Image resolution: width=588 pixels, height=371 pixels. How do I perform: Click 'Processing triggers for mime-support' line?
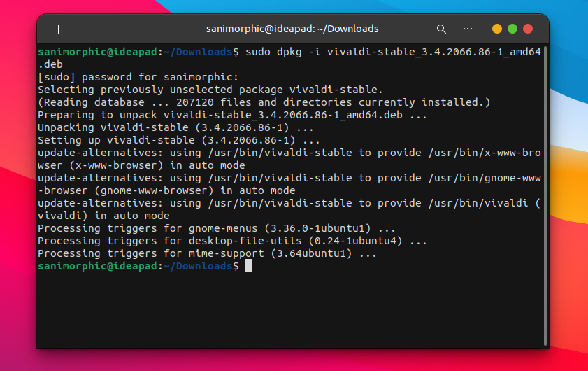coord(207,253)
